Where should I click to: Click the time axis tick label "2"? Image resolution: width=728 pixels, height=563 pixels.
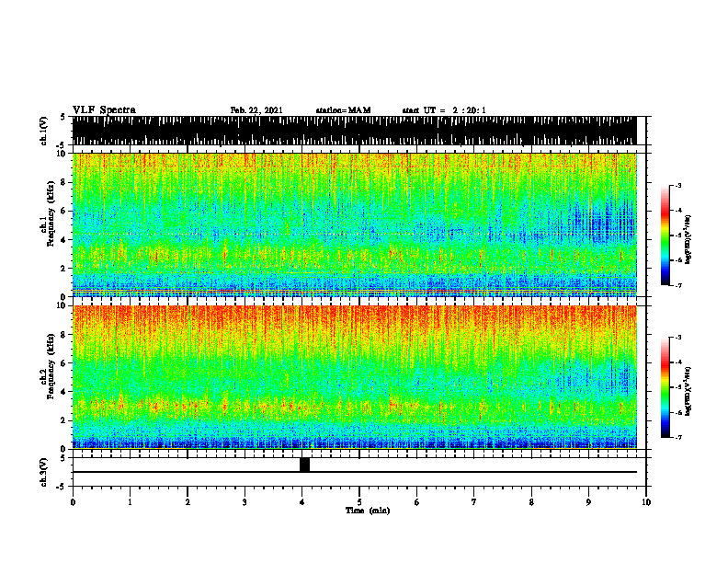click(x=188, y=502)
